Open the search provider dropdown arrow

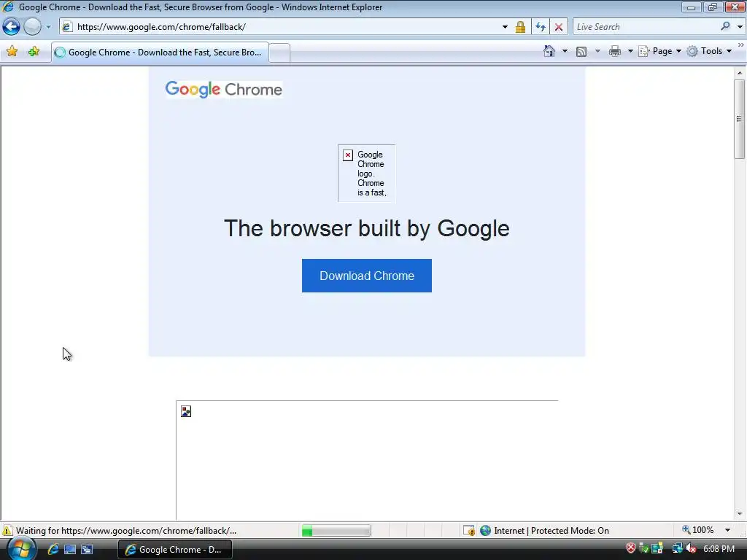point(740,27)
